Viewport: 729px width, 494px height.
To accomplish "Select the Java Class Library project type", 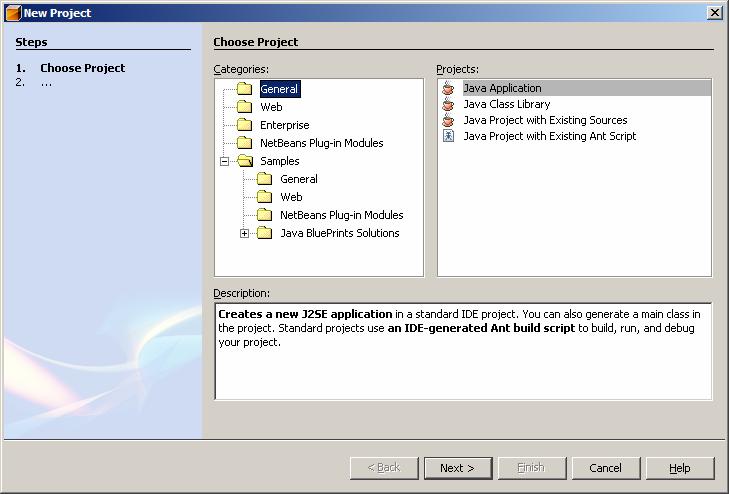I will [507, 104].
